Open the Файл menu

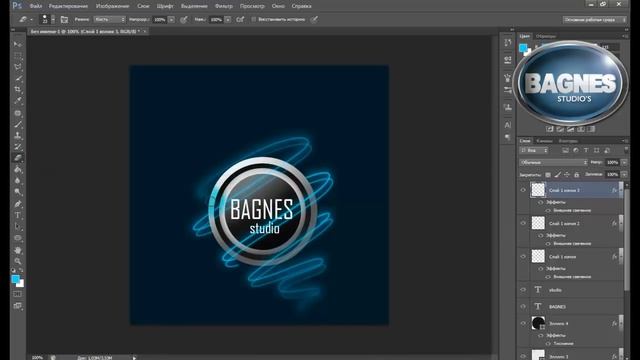(36, 6)
